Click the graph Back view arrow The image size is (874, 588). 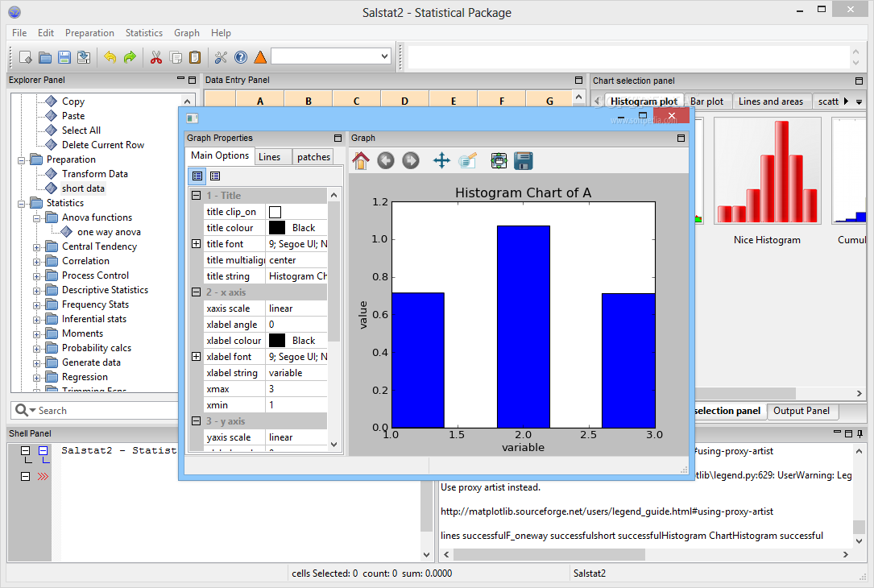[x=386, y=161]
